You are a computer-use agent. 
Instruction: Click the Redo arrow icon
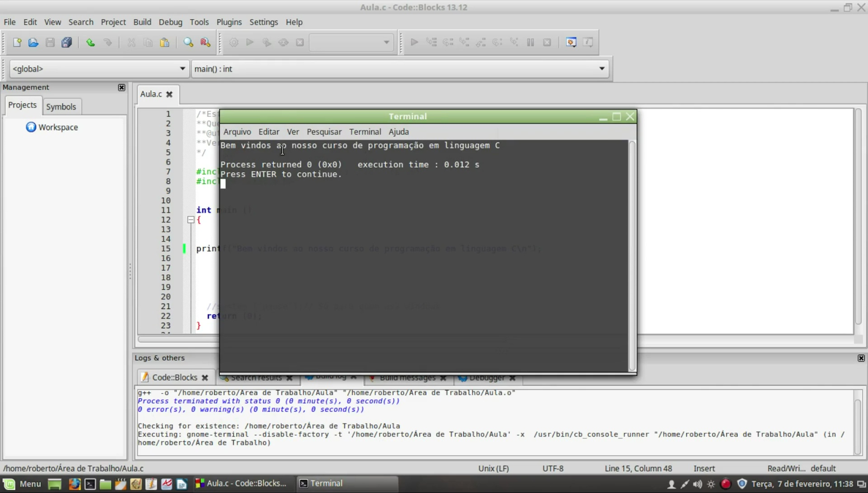(107, 42)
